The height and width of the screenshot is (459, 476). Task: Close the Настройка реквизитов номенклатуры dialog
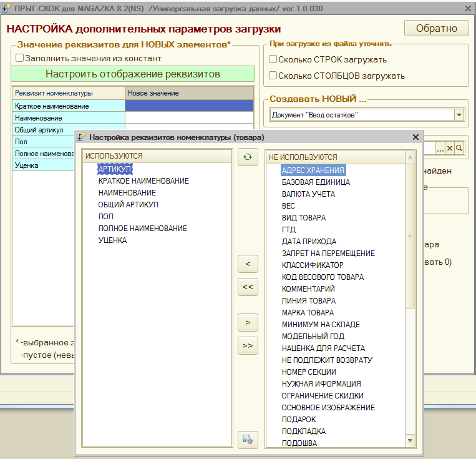click(x=415, y=137)
